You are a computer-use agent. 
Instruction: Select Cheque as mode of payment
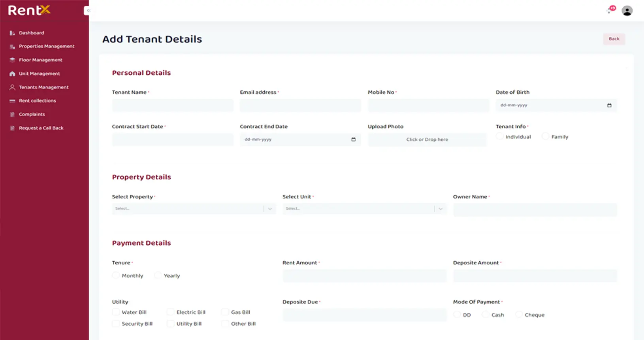coord(519,315)
